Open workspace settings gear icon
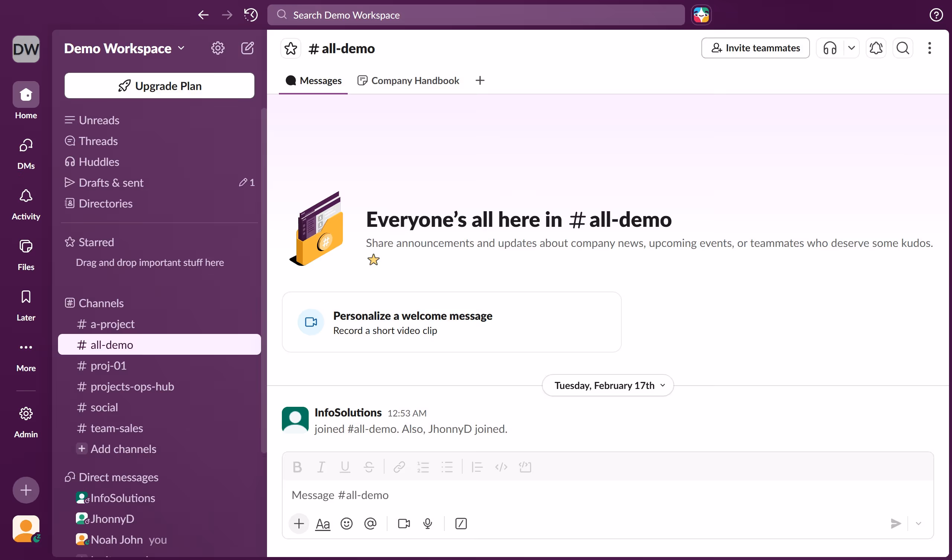The image size is (952, 560). tap(218, 48)
